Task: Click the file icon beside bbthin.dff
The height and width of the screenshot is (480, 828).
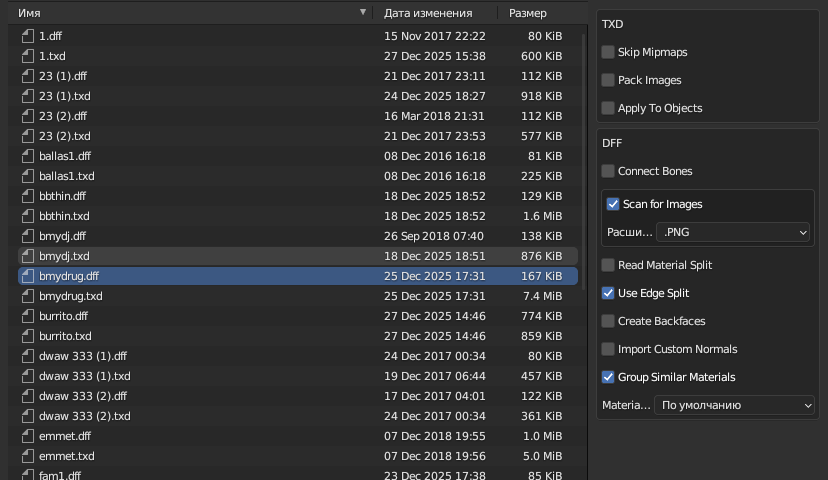Action: click(x=28, y=196)
